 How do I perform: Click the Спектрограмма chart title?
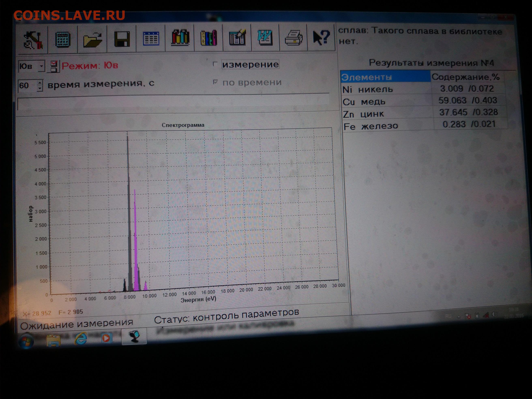[183, 125]
